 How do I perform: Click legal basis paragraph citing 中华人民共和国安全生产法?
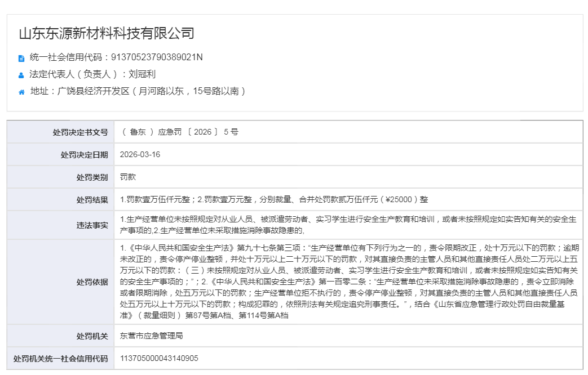coord(350,282)
